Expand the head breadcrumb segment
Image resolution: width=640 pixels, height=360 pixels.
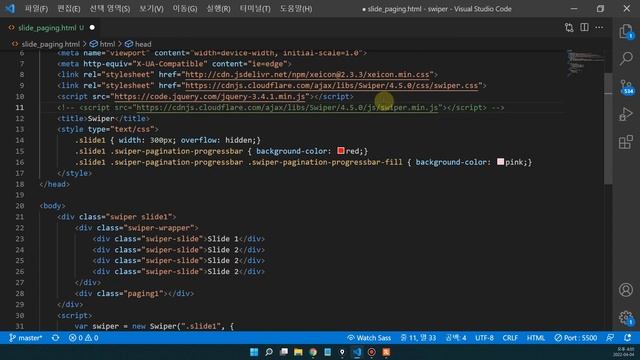point(143,44)
